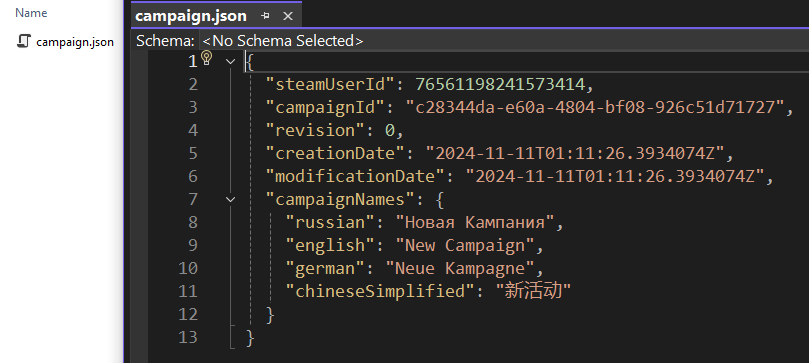Sort by the Name column header
This screenshot has height=363, width=809.
click(x=31, y=13)
